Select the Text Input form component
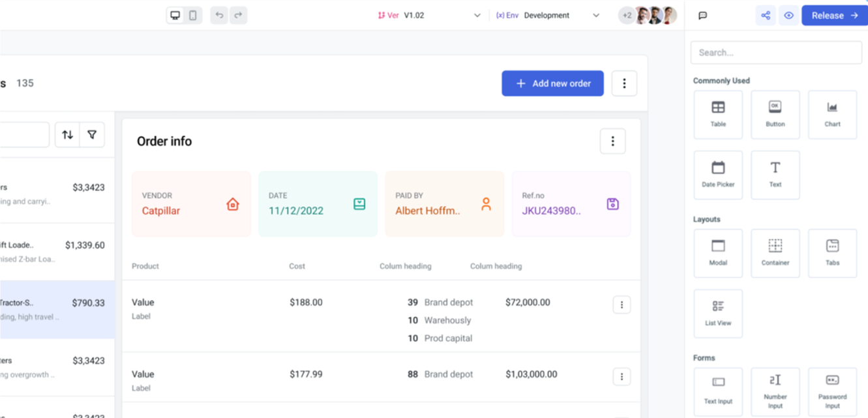This screenshot has width=868, height=418. (718, 391)
